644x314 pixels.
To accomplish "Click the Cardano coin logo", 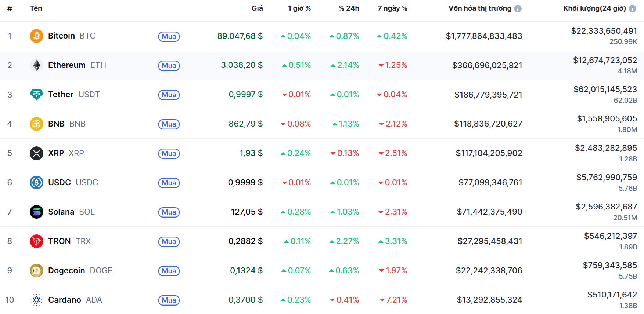I will 36,300.
